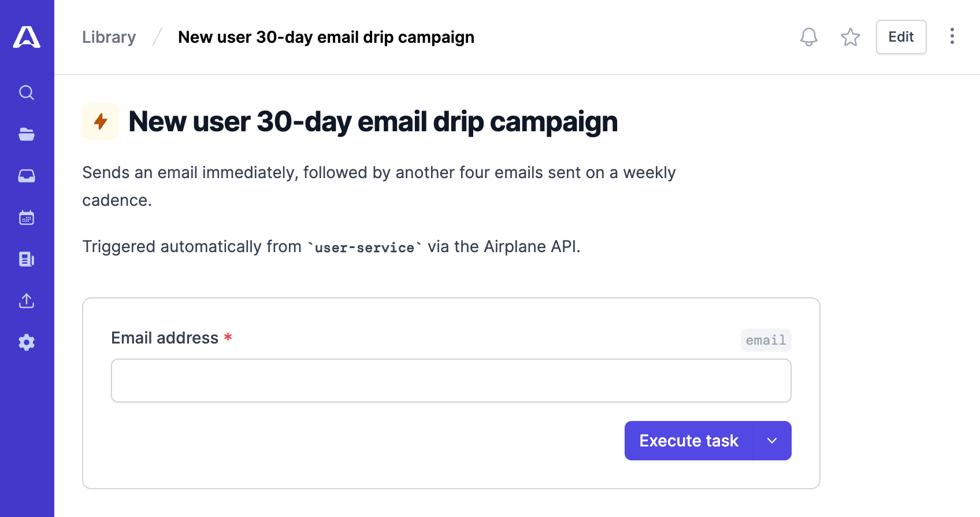Click the notification bell icon
This screenshot has height=517, width=980.
[x=809, y=37]
